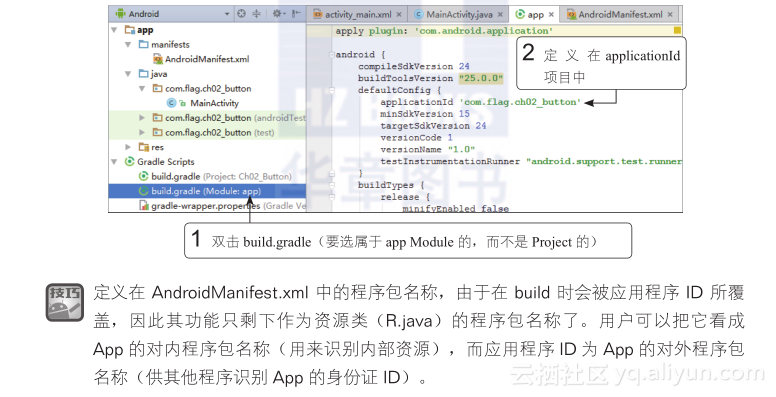Open the Android project view dropdown

pos(227,14)
